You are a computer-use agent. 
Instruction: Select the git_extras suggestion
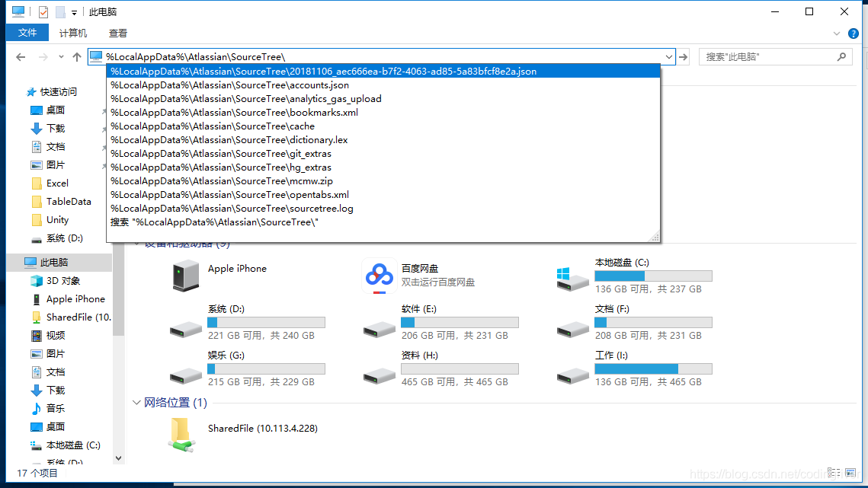point(383,154)
